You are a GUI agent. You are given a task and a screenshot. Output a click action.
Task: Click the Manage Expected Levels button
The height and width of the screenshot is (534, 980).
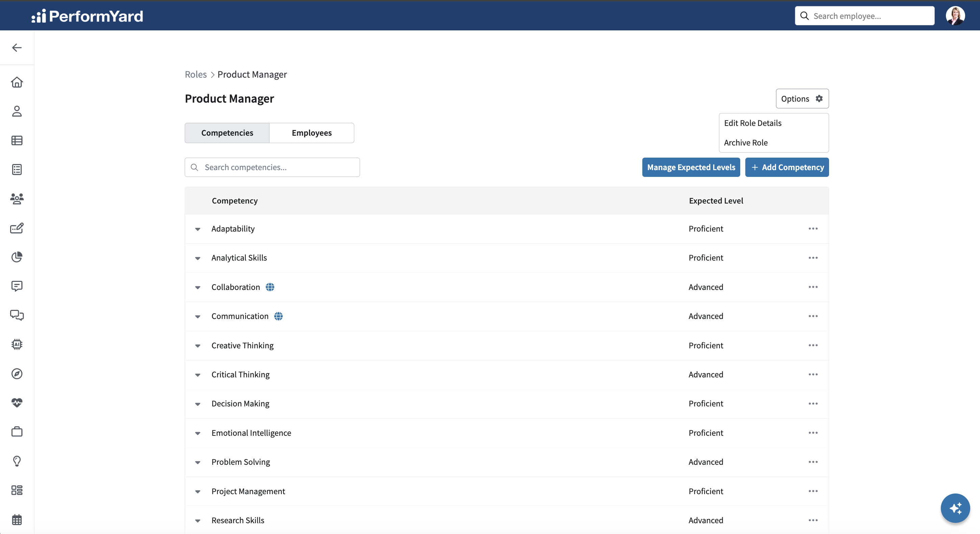691,167
